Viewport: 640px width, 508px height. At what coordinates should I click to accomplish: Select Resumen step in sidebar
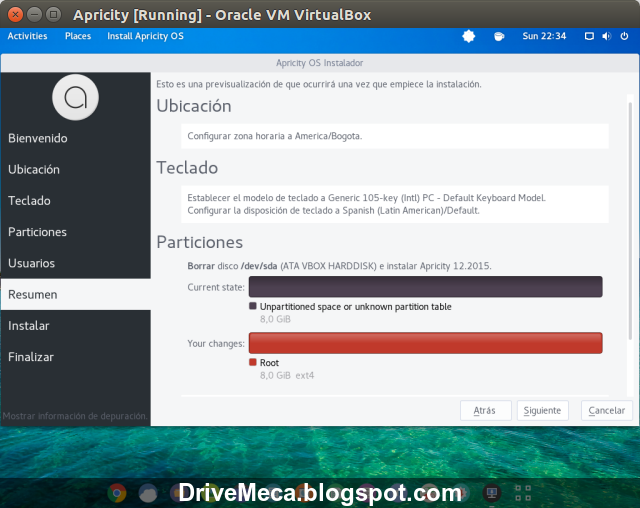point(76,294)
